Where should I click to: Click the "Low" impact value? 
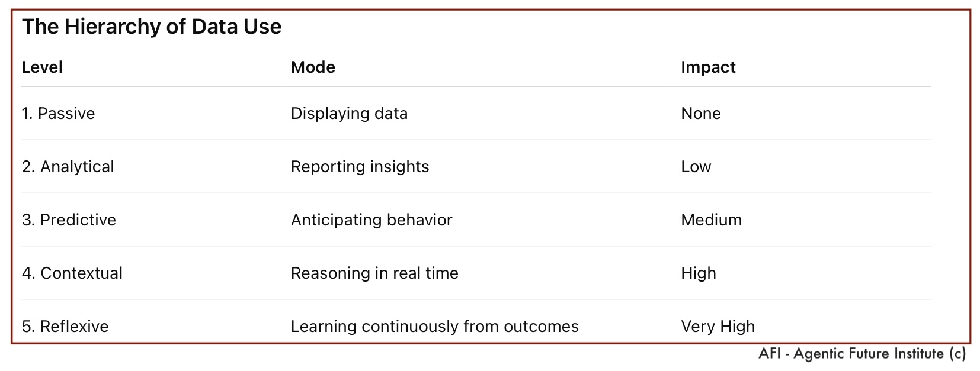coord(696,167)
